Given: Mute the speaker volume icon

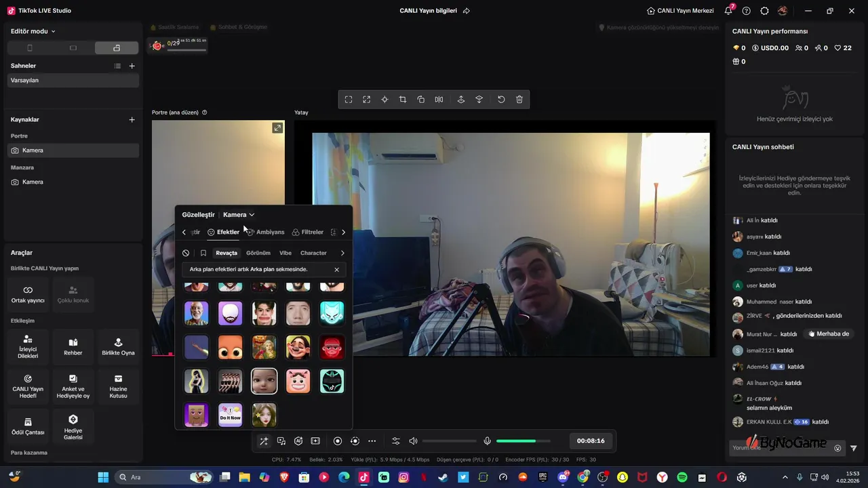Looking at the screenshot, I should coord(413,441).
